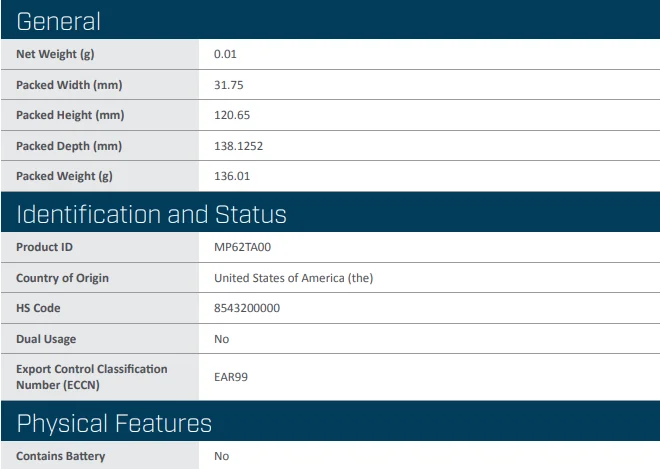Select the 'No' value for Contains Battery
Viewport: 660px width, 469px height.
pos(221,456)
